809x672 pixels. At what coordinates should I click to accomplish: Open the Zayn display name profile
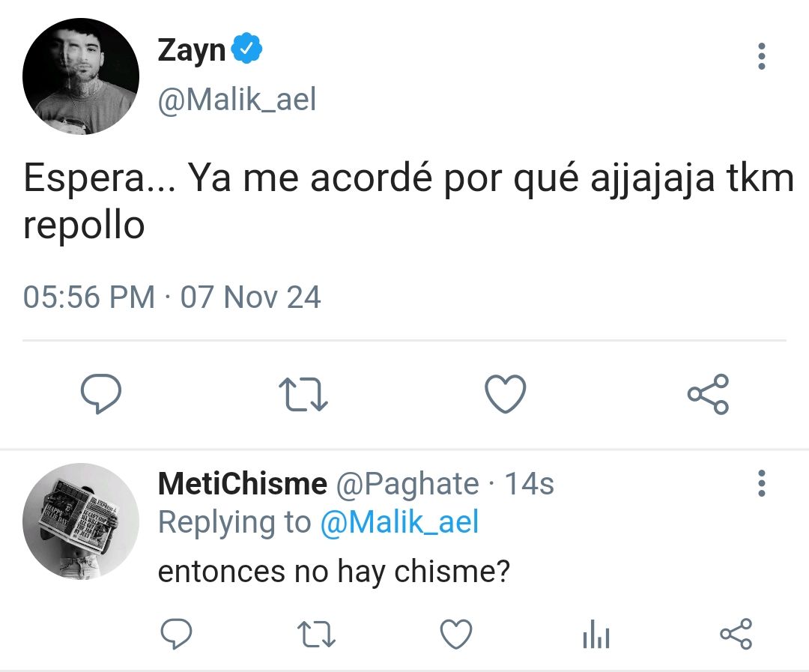[192, 51]
